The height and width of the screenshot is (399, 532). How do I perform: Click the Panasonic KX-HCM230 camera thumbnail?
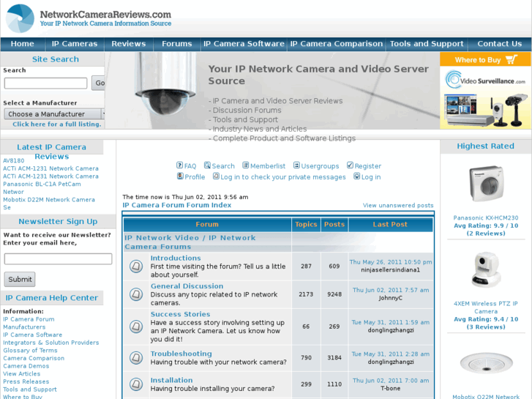486,184
